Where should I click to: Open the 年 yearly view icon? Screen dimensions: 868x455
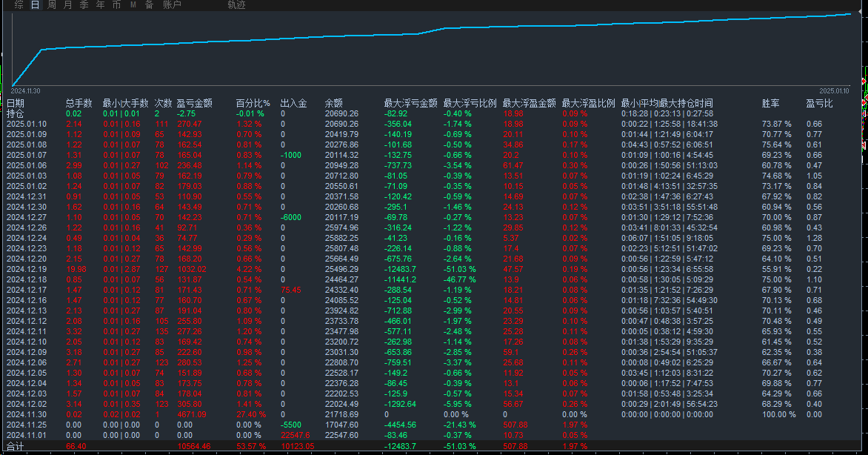[101, 4]
